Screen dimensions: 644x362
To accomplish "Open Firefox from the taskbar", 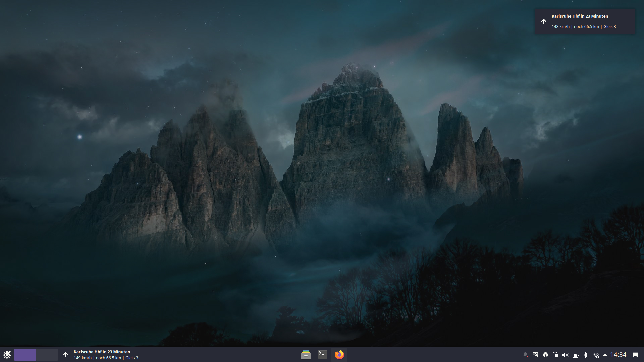I will click(x=339, y=355).
